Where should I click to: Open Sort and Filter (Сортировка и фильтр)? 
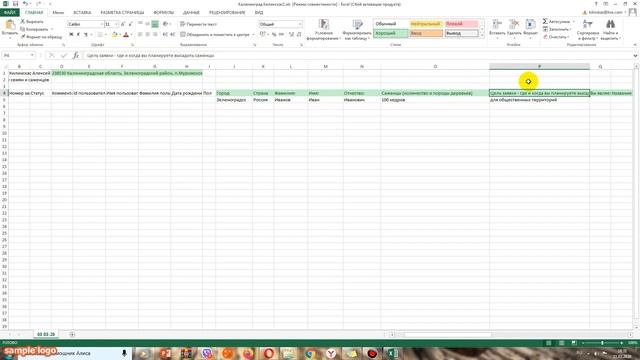click(588, 29)
